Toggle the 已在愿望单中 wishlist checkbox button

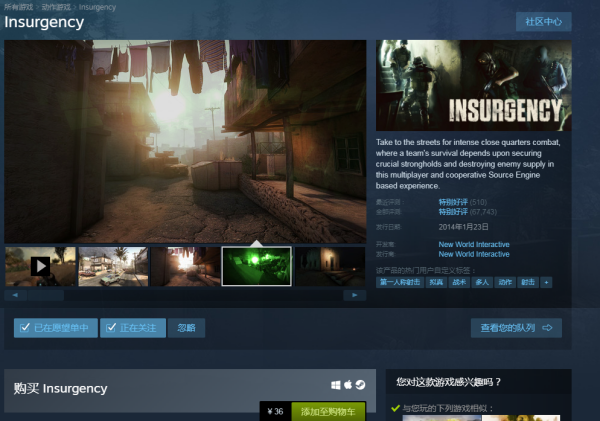click(56, 328)
